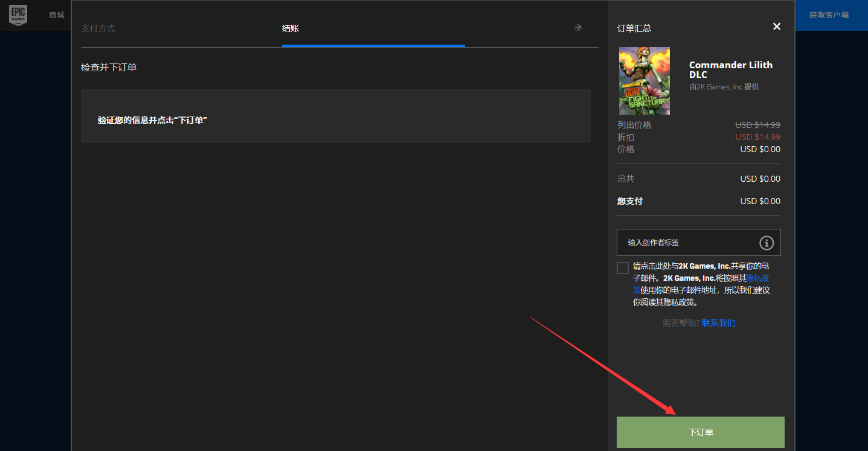Click the 总共 label

(626, 179)
